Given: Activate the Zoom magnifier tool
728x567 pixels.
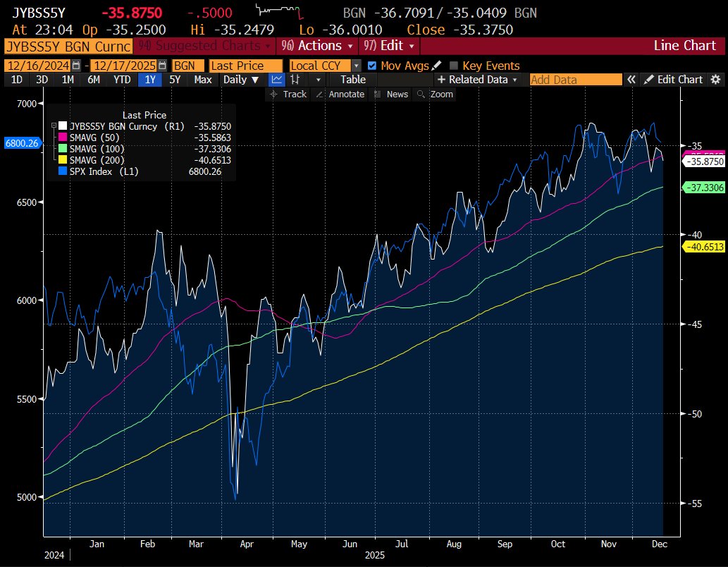Looking at the screenshot, I should coord(437,94).
